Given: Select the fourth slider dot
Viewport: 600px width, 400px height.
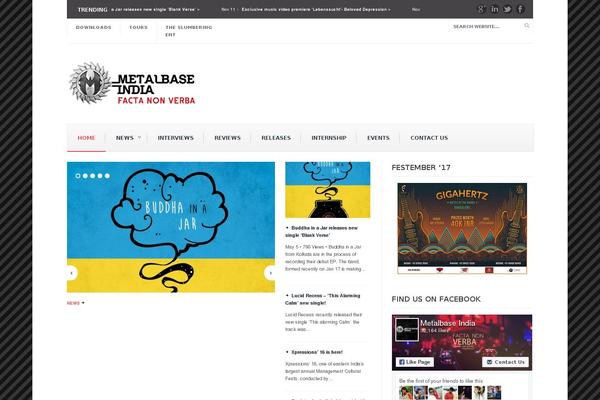Looking at the screenshot, I should coord(100,176).
